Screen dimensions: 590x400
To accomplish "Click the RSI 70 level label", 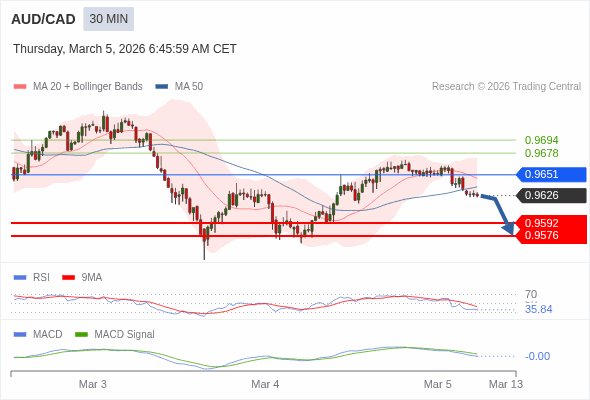I will pos(531,294).
